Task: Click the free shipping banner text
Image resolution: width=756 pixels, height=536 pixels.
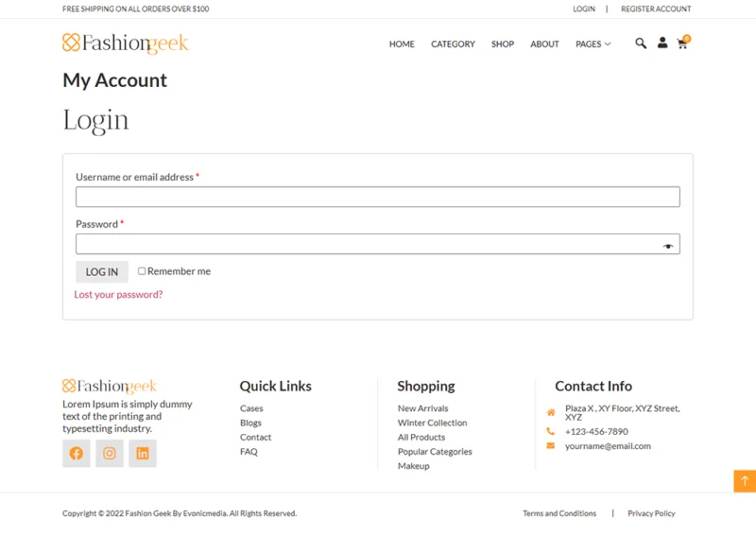Action: click(x=135, y=9)
